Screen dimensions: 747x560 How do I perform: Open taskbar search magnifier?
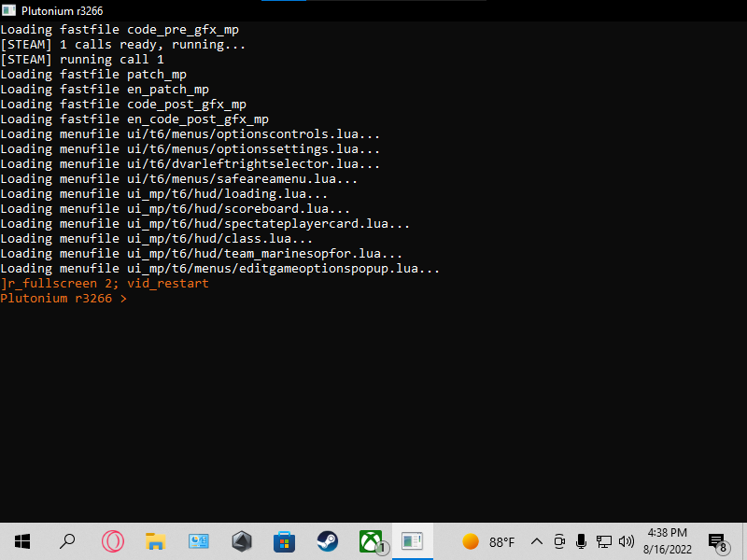pyautogui.click(x=67, y=541)
